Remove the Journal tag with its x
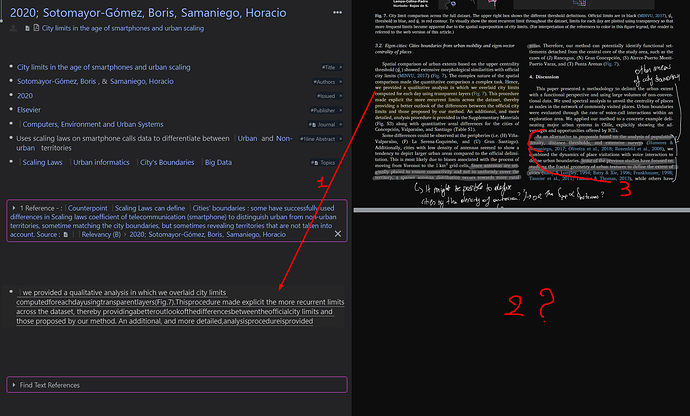690x416 pixels. (341, 125)
